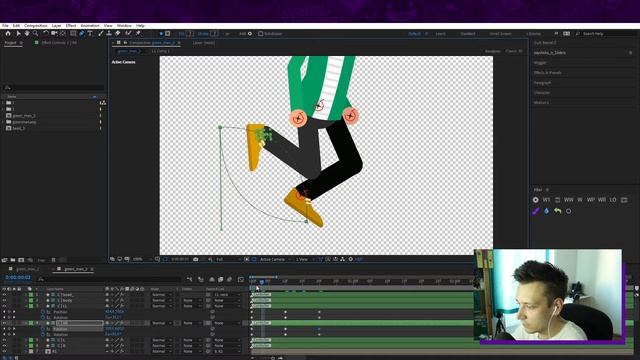Select the Rectangle shape tool
Viewport: 640px width, 360px height.
click(73, 33)
